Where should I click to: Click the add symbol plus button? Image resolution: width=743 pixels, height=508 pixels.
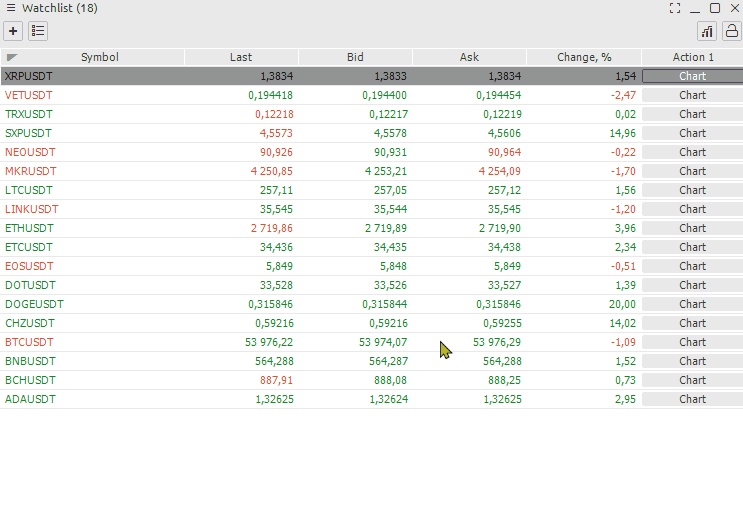click(13, 31)
